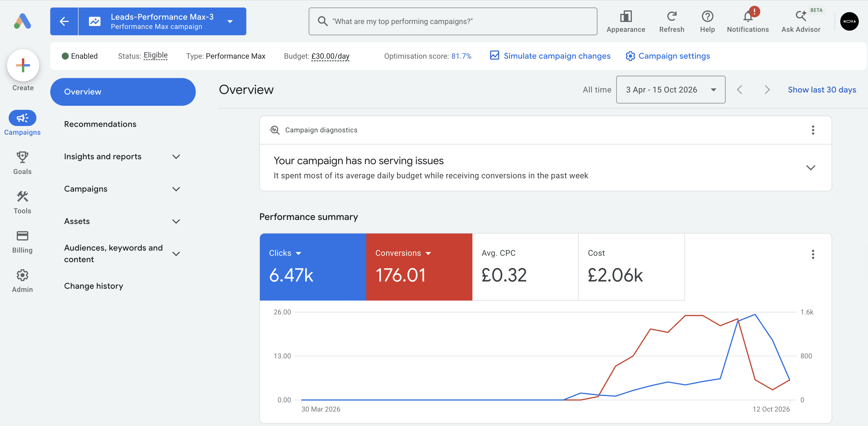Open the Admin gear icon

[22, 275]
